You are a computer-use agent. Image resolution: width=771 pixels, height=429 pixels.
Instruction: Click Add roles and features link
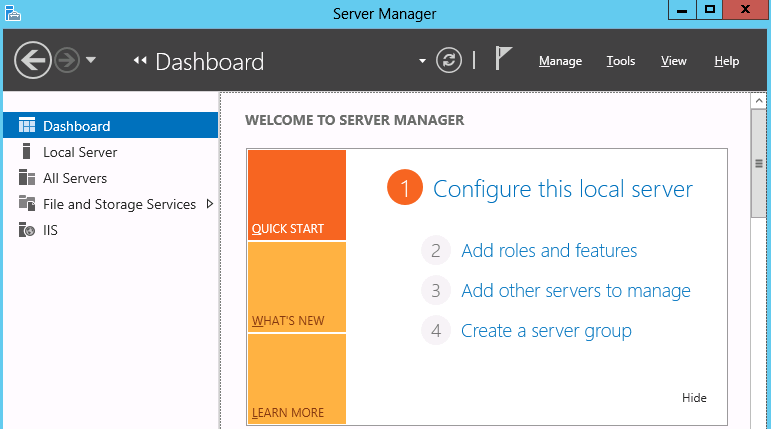point(549,250)
